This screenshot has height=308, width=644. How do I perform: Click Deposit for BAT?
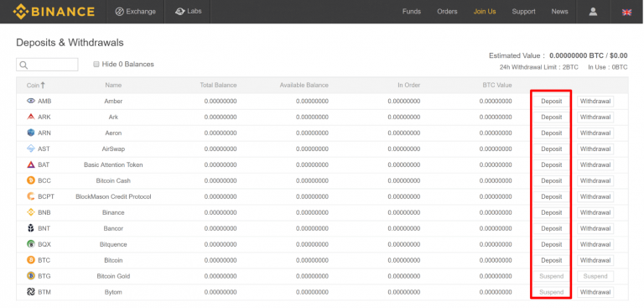coord(551,164)
